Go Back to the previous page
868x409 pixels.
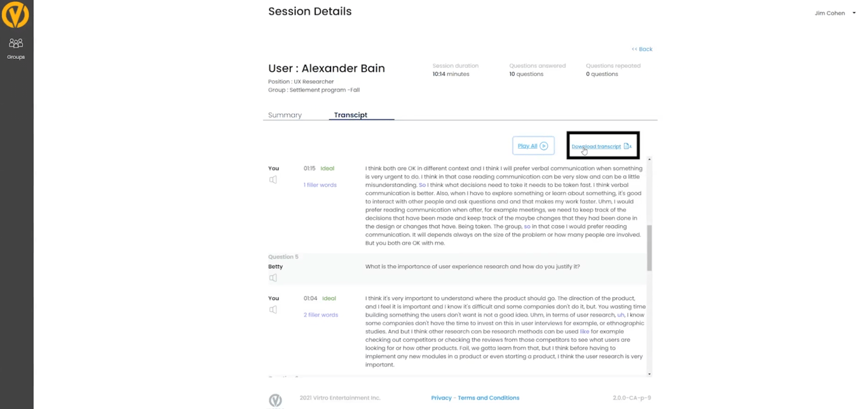coord(642,49)
